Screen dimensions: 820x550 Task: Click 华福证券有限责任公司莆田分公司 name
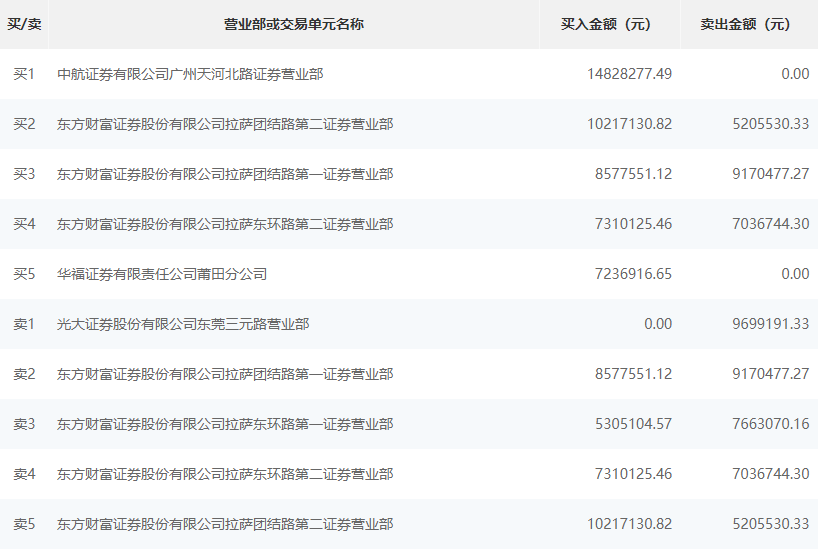tap(162, 274)
